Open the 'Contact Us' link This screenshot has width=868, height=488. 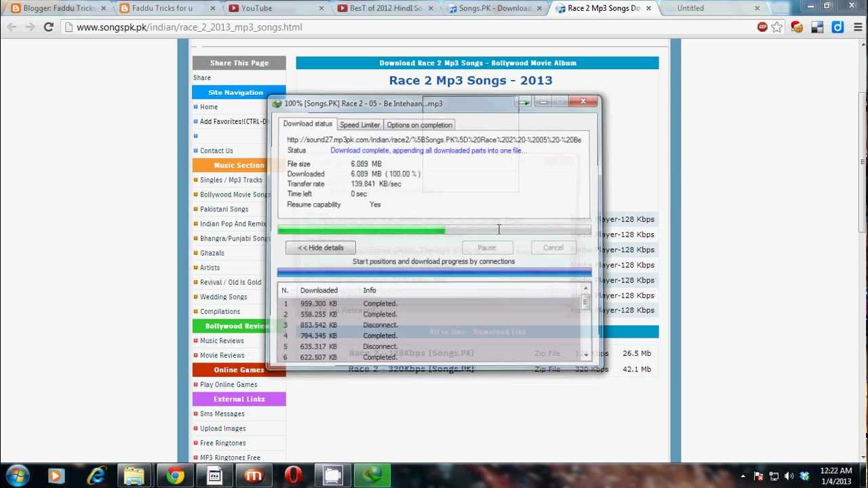tap(216, 151)
